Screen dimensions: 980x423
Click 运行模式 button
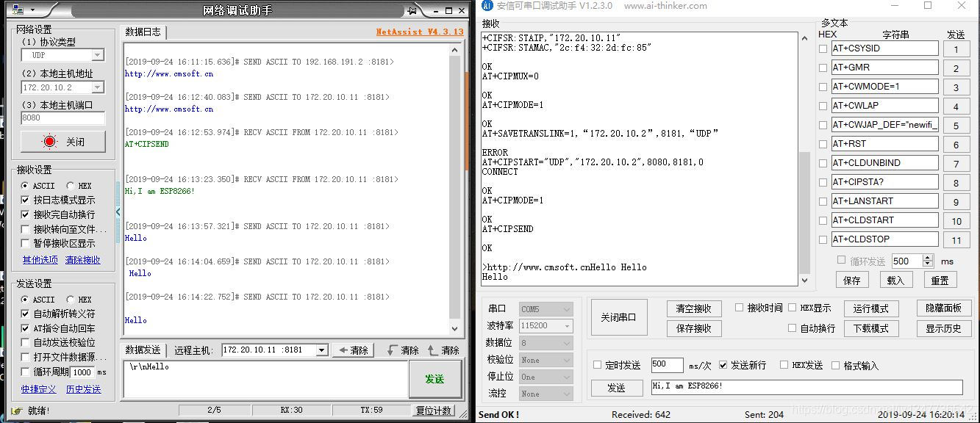870,308
